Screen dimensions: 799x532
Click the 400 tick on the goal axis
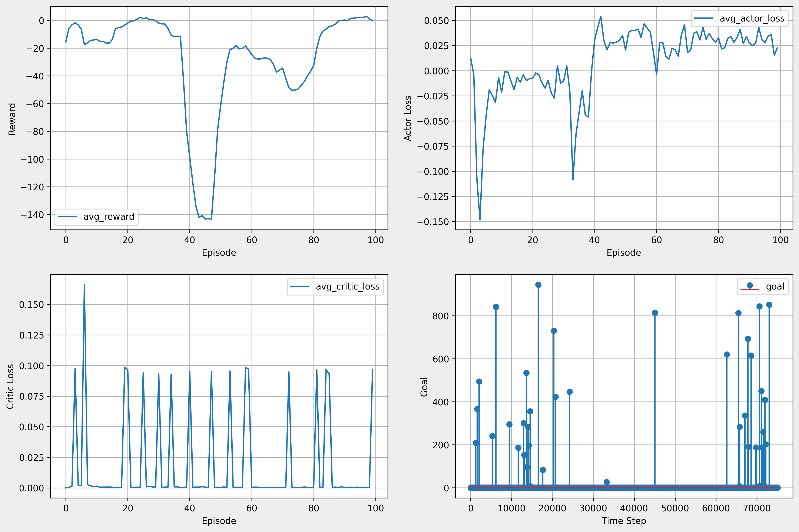tap(441, 402)
